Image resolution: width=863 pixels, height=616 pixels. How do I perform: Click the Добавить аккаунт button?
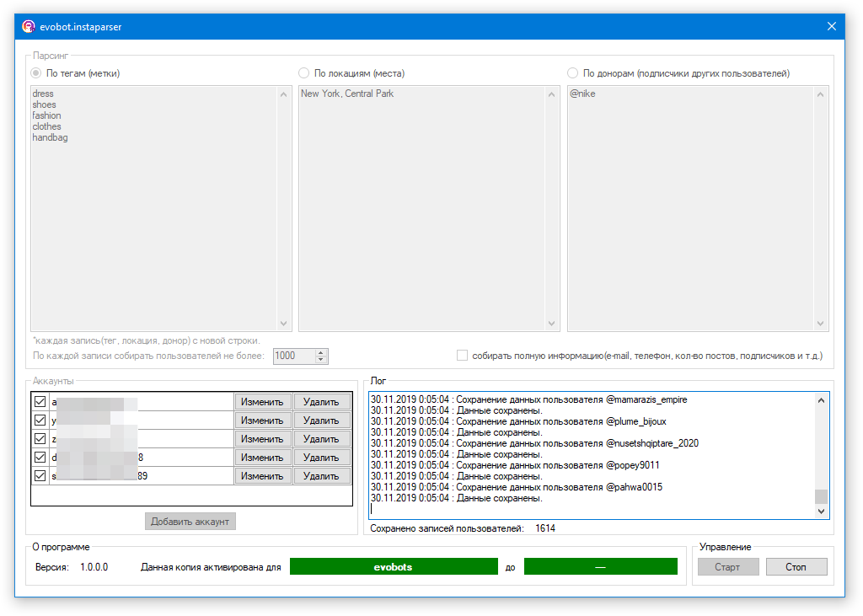point(190,522)
